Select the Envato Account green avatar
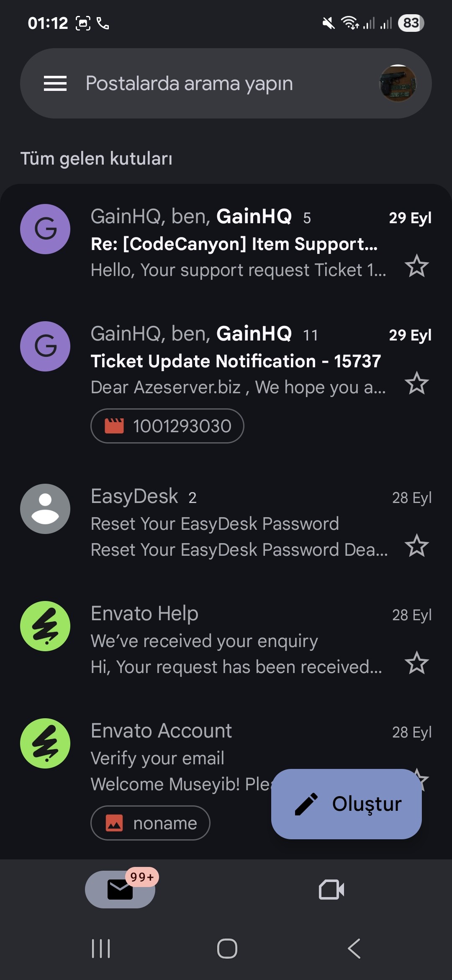The width and height of the screenshot is (452, 980). (45, 743)
